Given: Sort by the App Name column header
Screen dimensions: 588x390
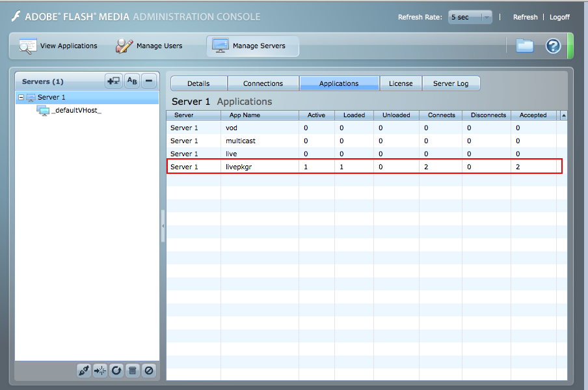Looking at the screenshot, I should [260, 115].
